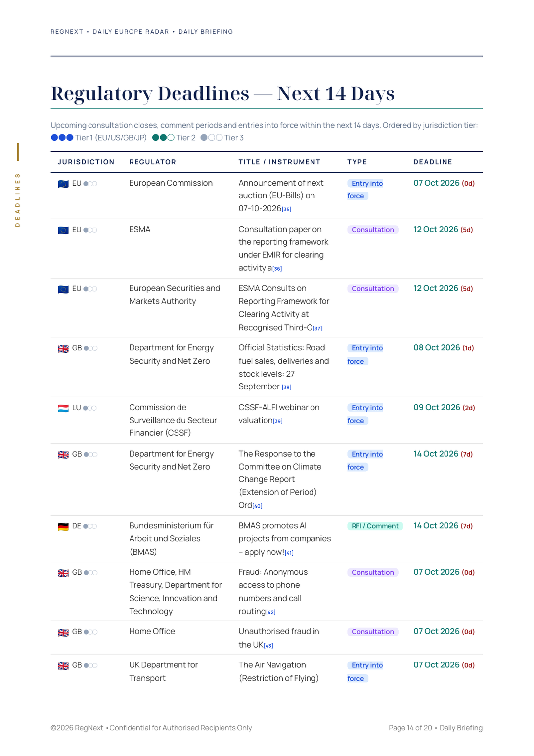Image resolution: width=534 pixels, height=756 pixels.
Task: Click the JURISDICTION column header
Action: point(86,162)
